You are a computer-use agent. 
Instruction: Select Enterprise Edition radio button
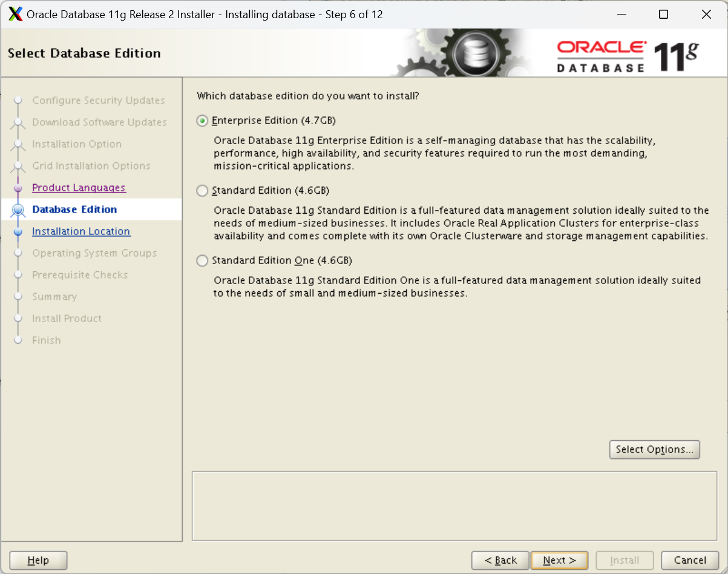[202, 120]
